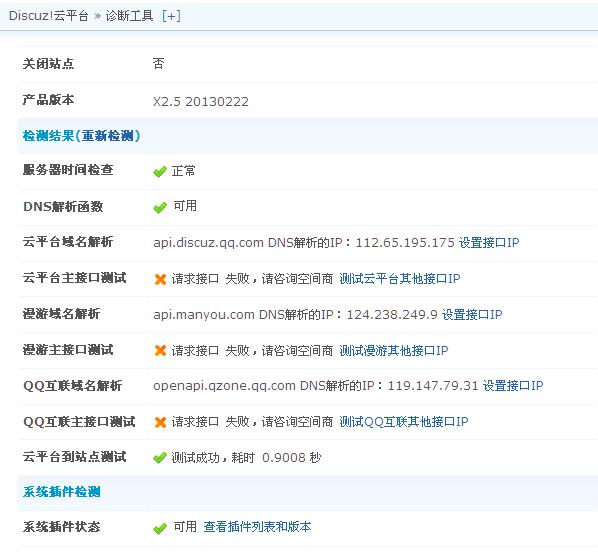Click the 云平台域名解析 row label

(68, 241)
